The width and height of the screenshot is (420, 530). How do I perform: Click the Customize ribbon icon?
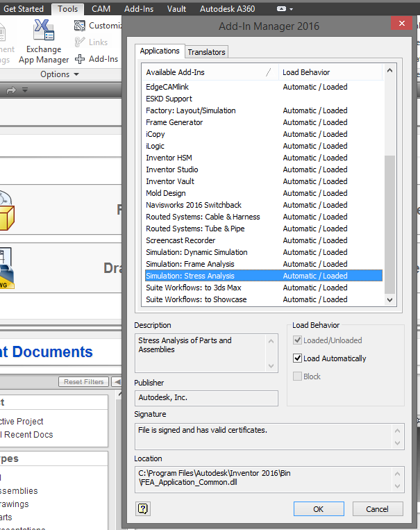(80, 26)
